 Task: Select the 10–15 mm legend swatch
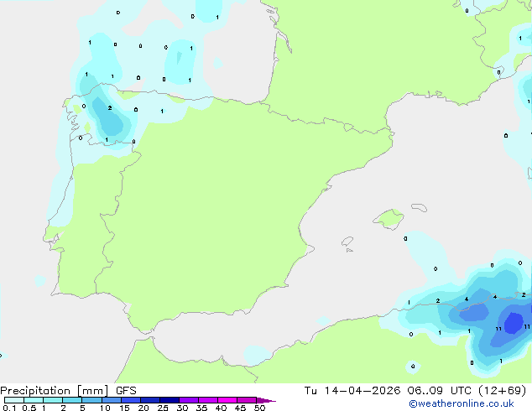[x=111, y=400]
